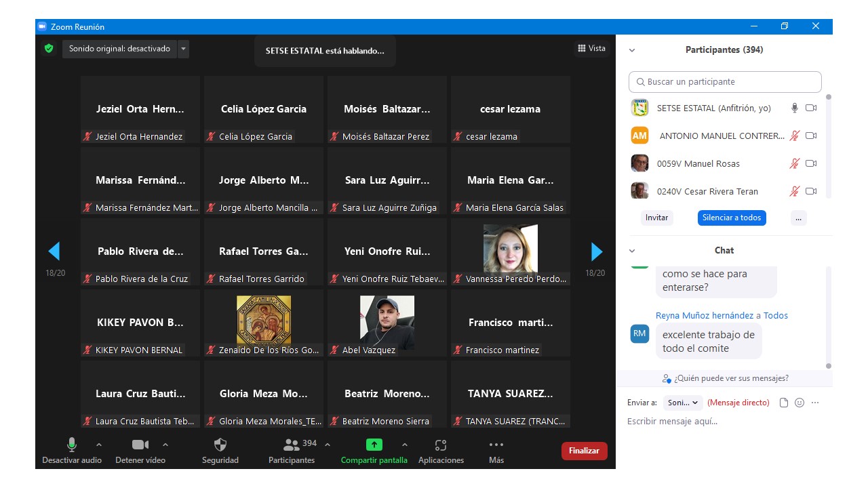868x488 pixels.
Task: Click message 'excelente trabajo de todo el comite'
Action: 709,342
